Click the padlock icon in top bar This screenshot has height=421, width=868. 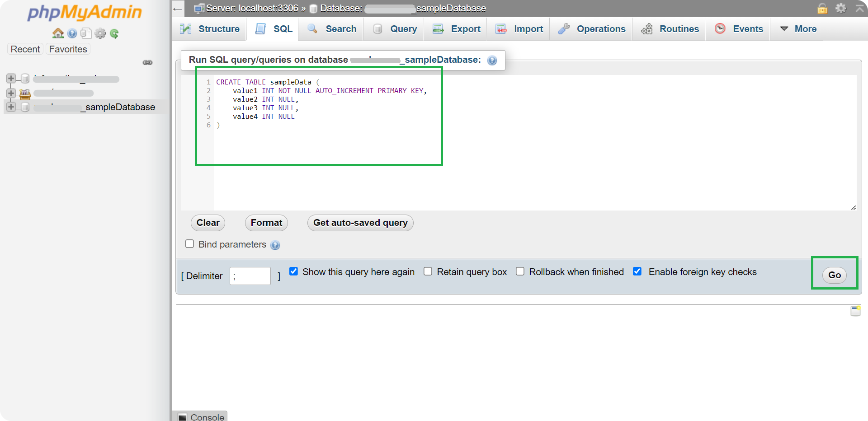click(x=822, y=8)
